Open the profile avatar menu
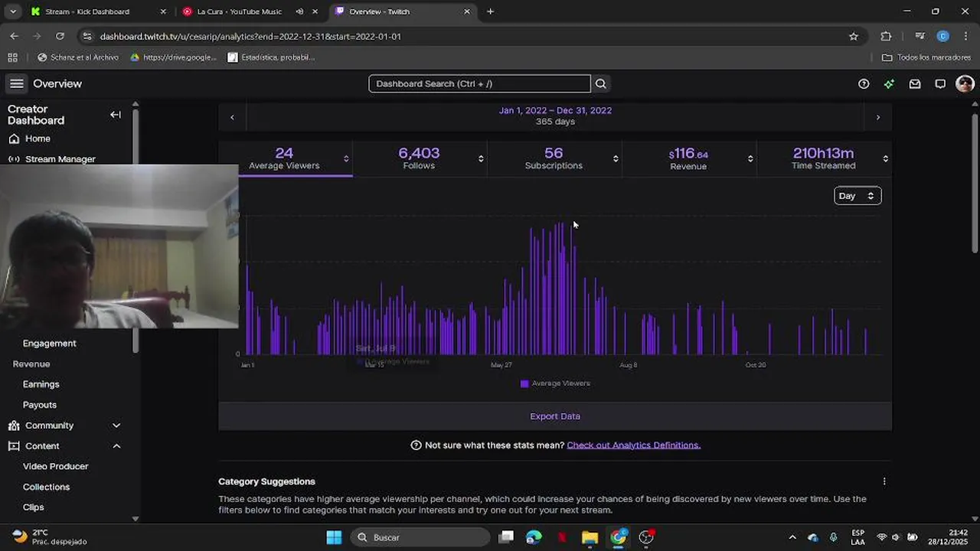 [965, 83]
